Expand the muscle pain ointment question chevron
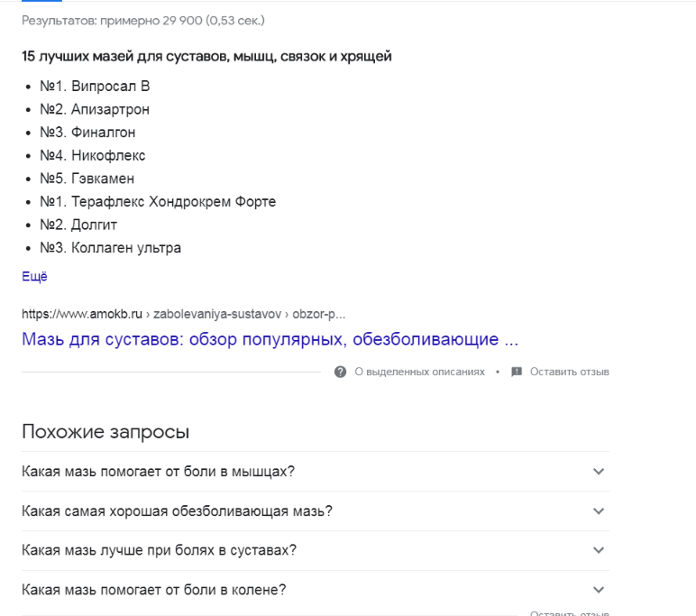 (599, 471)
